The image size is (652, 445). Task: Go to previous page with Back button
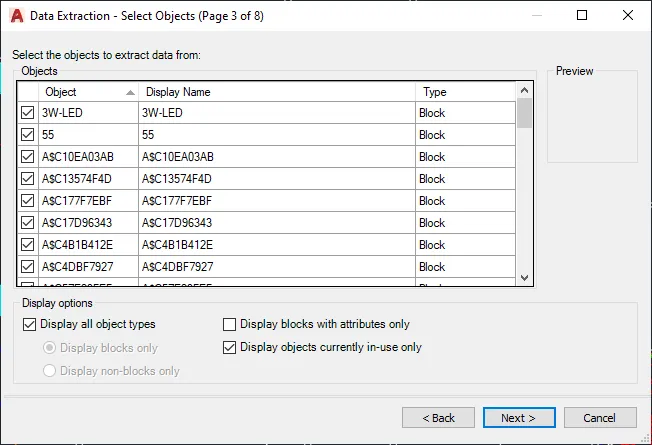[x=438, y=418]
